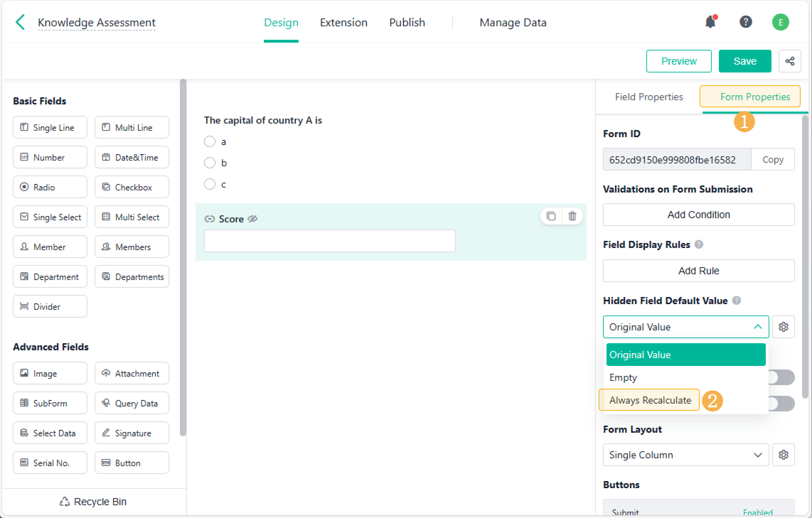Click the Preview button
This screenshot has width=812, height=518.
pyautogui.click(x=679, y=61)
